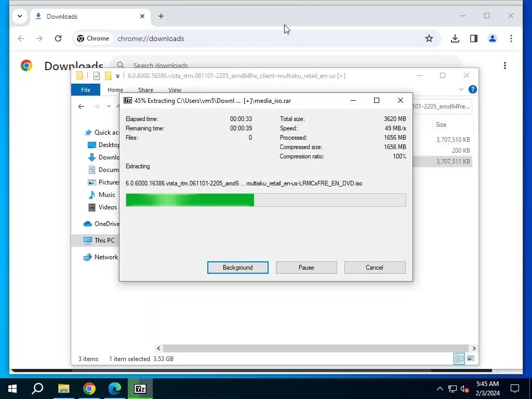Click horizontal scrollbar left arrow
The width and height of the screenshot is (532, 399).
pyautogui.click(x=158, y=348)
